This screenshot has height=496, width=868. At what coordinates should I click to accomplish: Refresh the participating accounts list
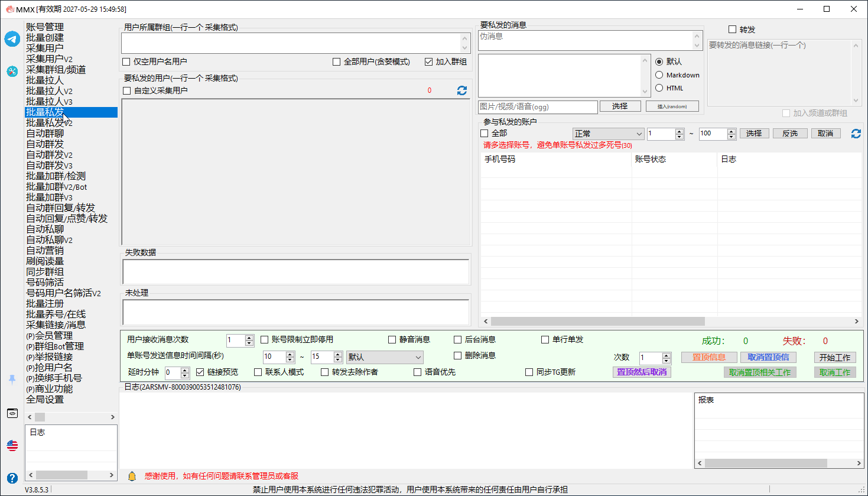(856, 134)
